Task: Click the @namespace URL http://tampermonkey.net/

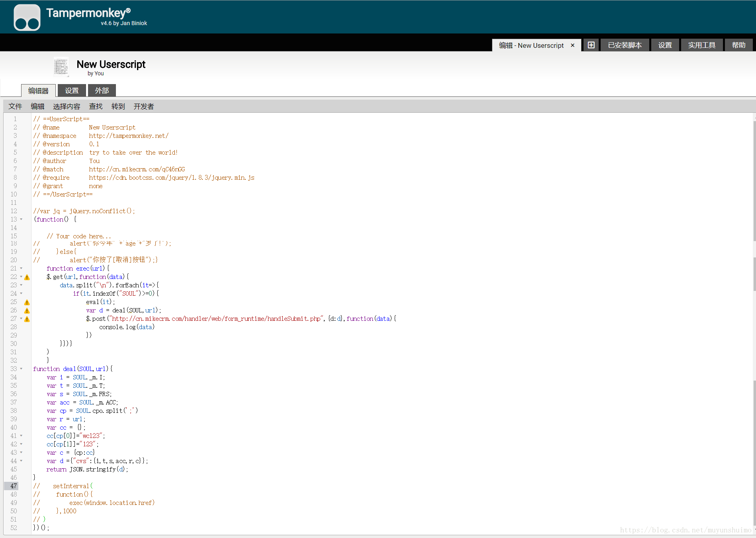Action: pos(129,135)
